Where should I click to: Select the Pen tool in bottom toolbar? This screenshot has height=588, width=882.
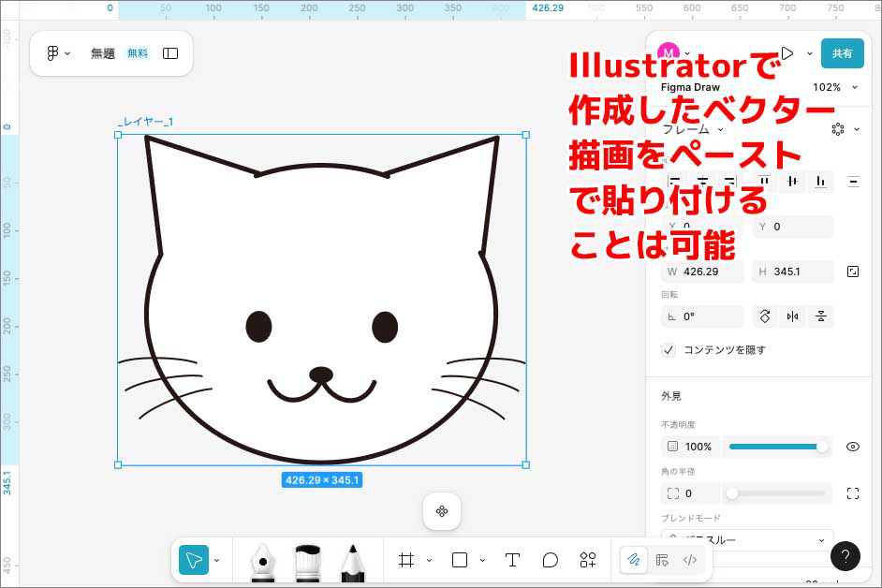click(264, 562)
